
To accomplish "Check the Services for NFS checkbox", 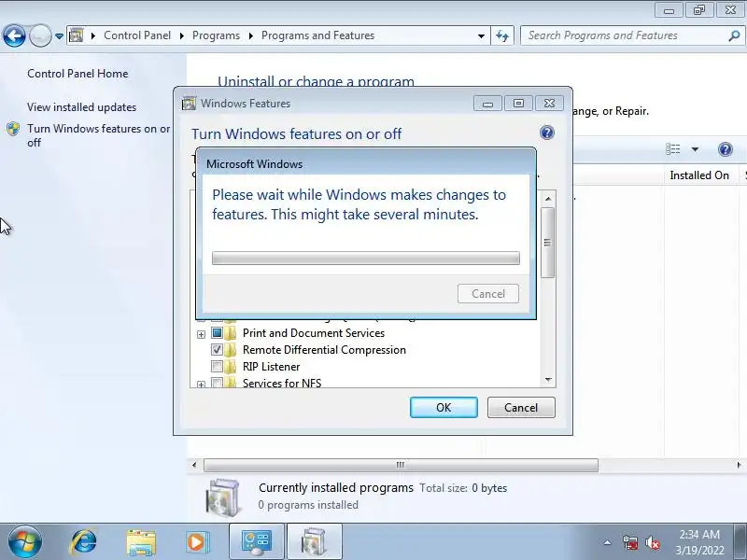I will pos(217,383).
